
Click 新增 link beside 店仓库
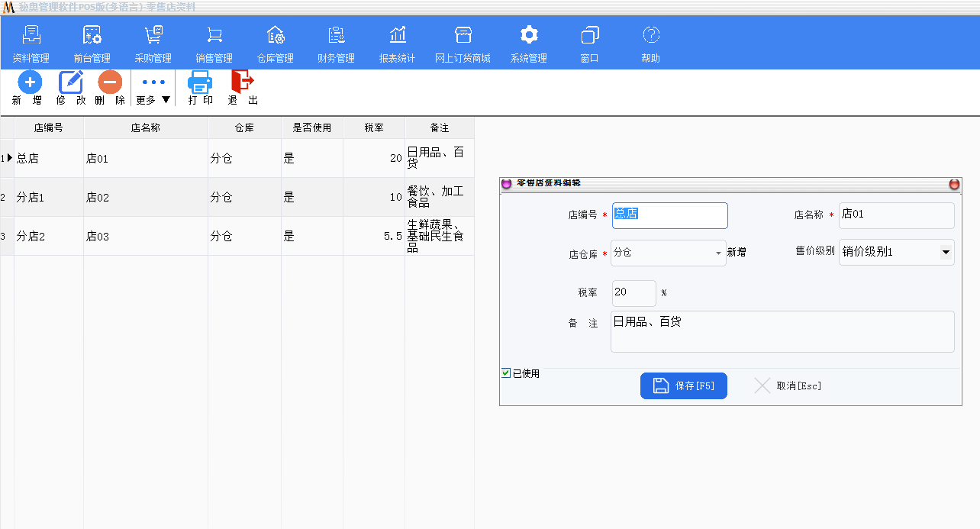click(x=737, y=253)
